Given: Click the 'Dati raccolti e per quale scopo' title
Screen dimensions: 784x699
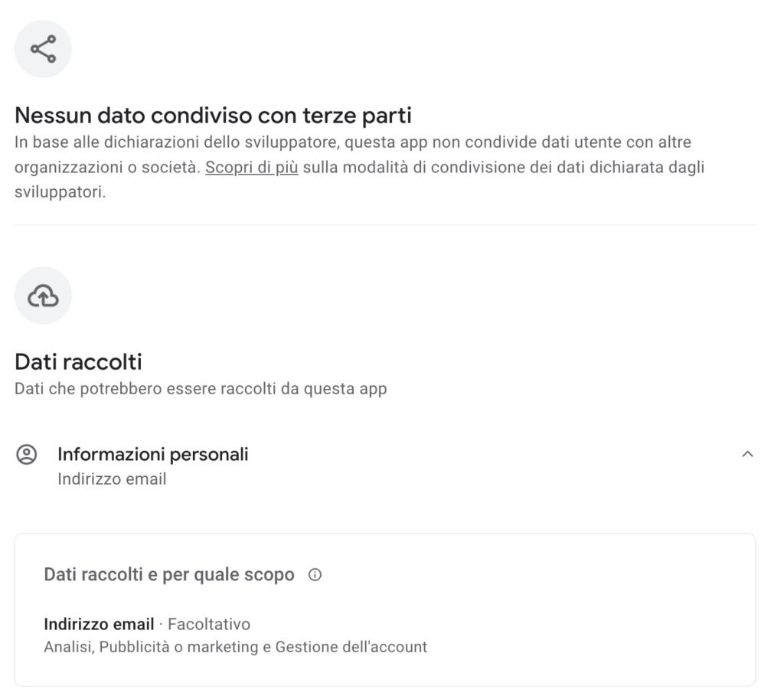Looking at the screenshot, I should 168,574.
